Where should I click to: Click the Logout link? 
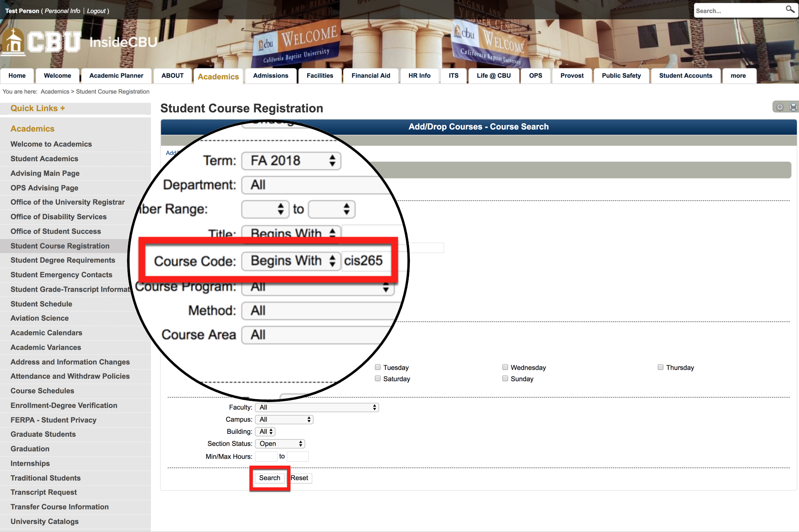(x=96, y=11)
